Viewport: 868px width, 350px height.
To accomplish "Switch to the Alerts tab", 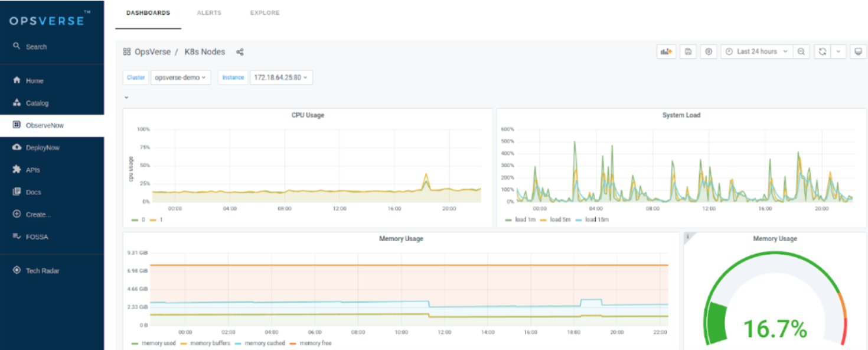I will pos(209,13).
